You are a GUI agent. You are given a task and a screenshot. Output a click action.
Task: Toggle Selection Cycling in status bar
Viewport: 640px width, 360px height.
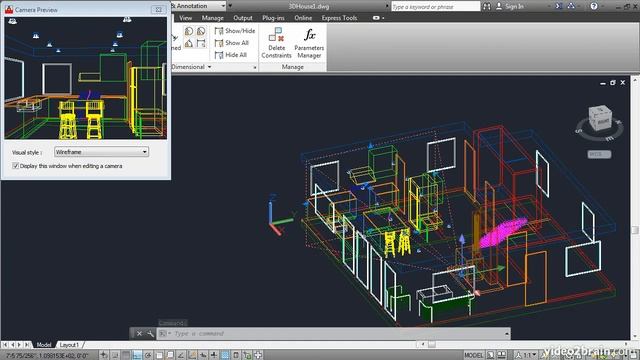coord(247,355)
